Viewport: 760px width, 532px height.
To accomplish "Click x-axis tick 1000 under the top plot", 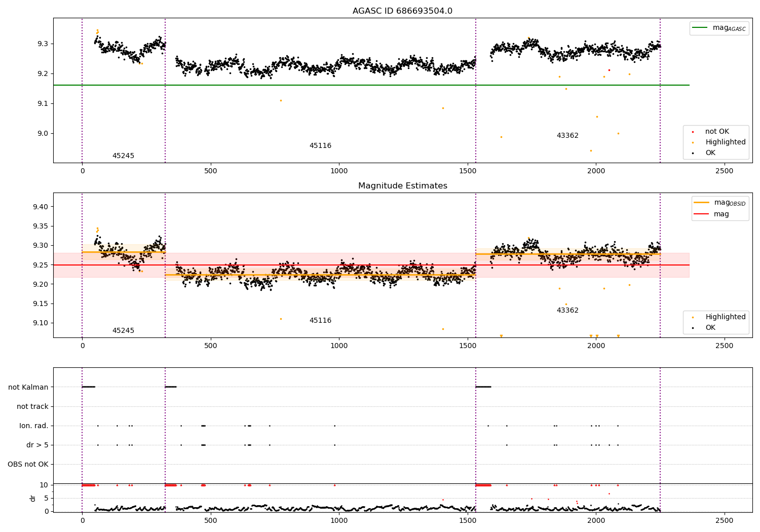I will click(x=339, y=171).
